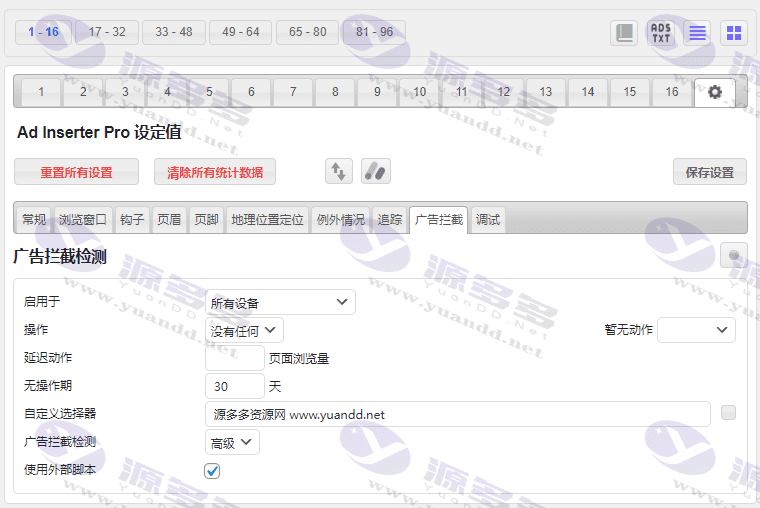Click the Ad Inserter Pro 设定值 title

99,132
